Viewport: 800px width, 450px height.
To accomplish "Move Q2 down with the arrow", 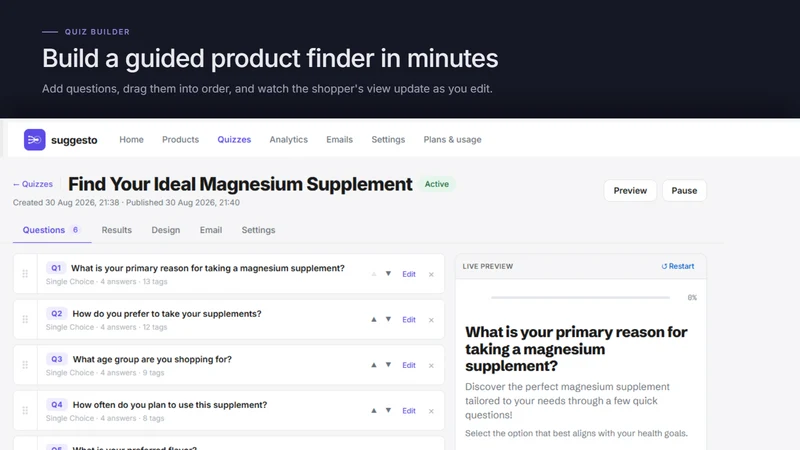I will pyautogui.click(x=388, y=319).
